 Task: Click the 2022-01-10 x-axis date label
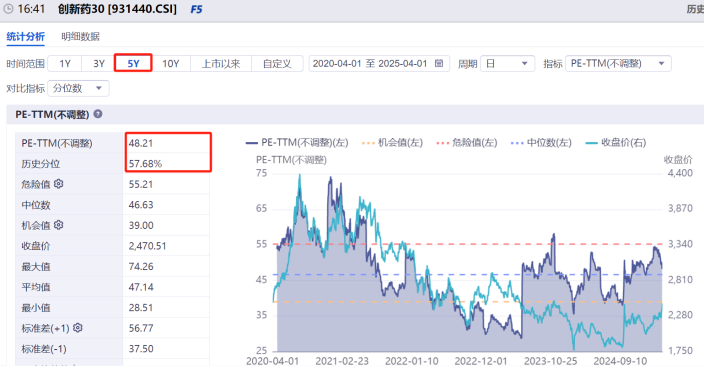click(x=411, y=361)
